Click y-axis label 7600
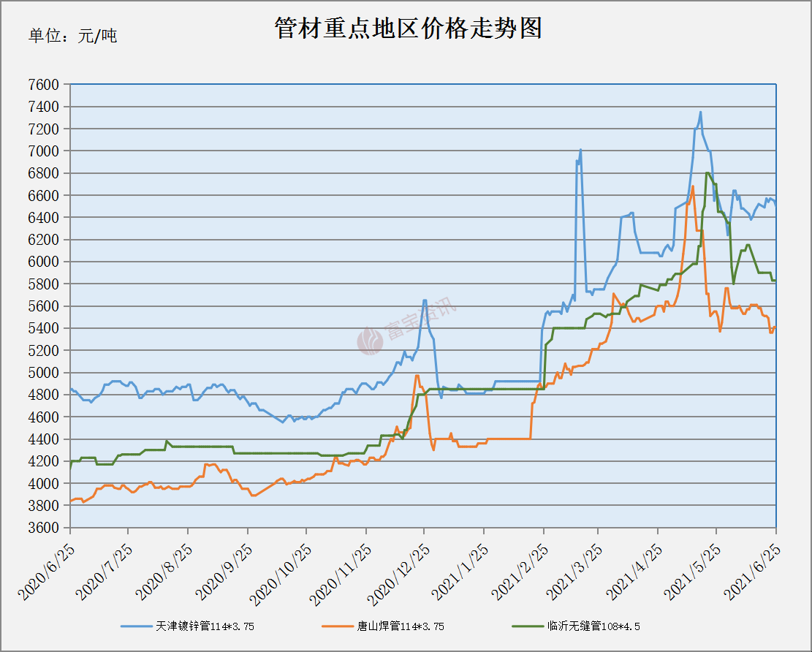The image size is (812, 652). [44, 84]
